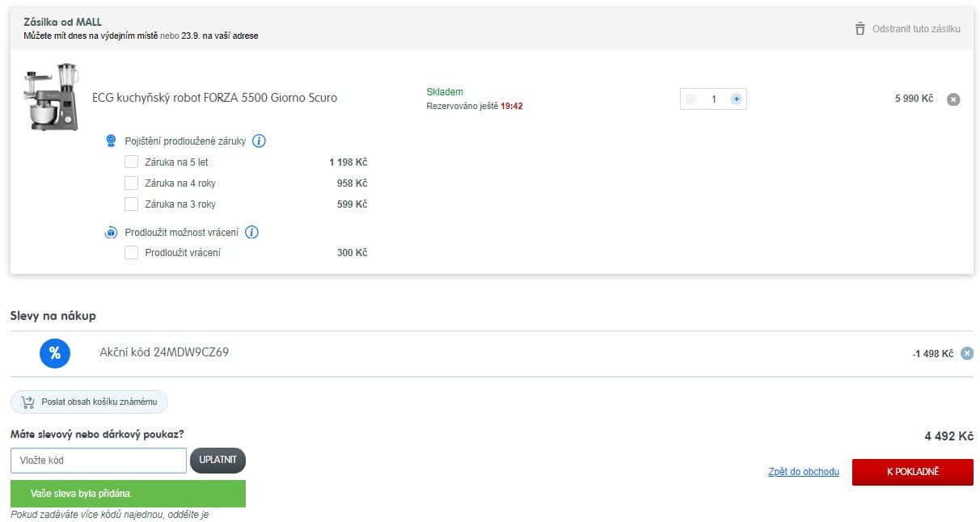
Task: Decrease product quantity with minus button
Action: click(690, 99)
